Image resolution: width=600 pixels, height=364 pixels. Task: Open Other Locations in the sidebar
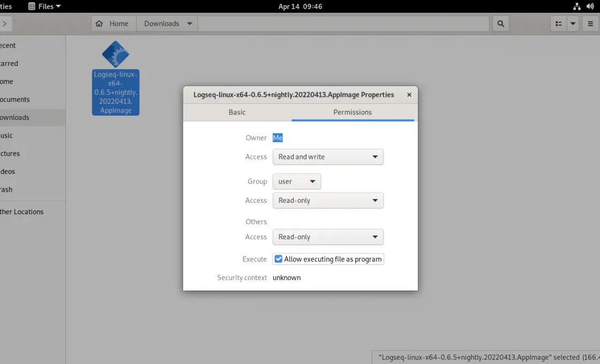(x=33, y=211)
